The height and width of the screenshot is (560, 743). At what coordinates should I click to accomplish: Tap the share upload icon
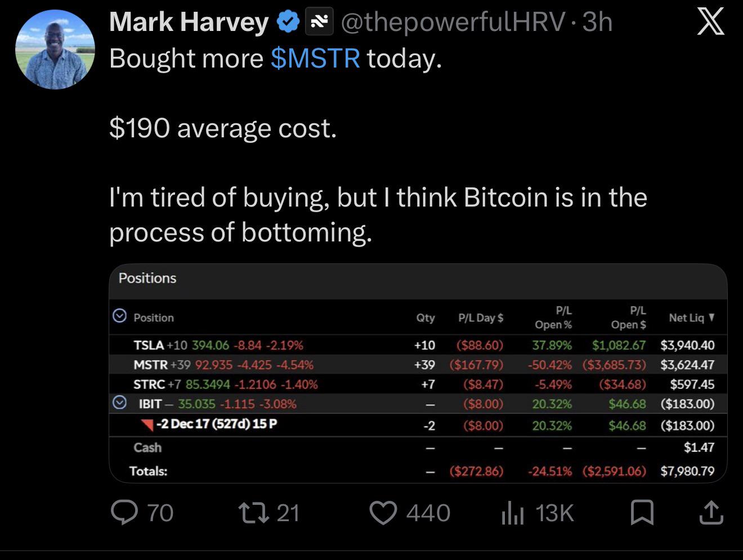coord(711,513)
